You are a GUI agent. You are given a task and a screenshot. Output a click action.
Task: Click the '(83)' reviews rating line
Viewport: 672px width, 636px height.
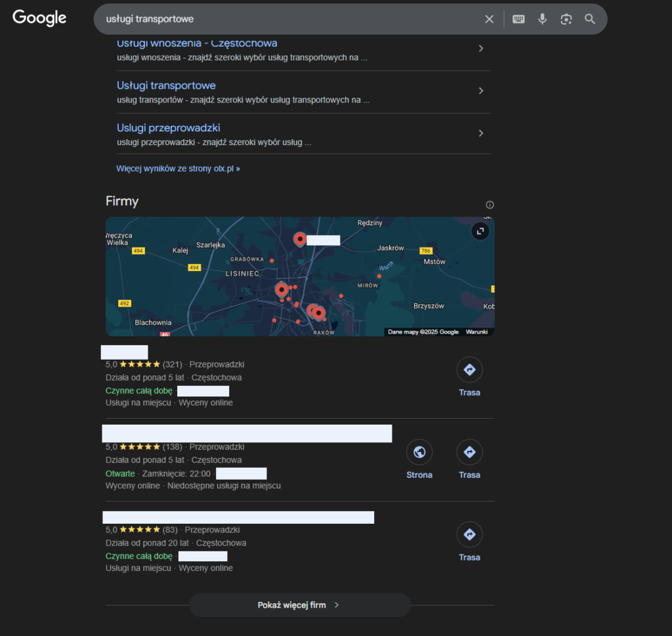click(x=173, y=530)
